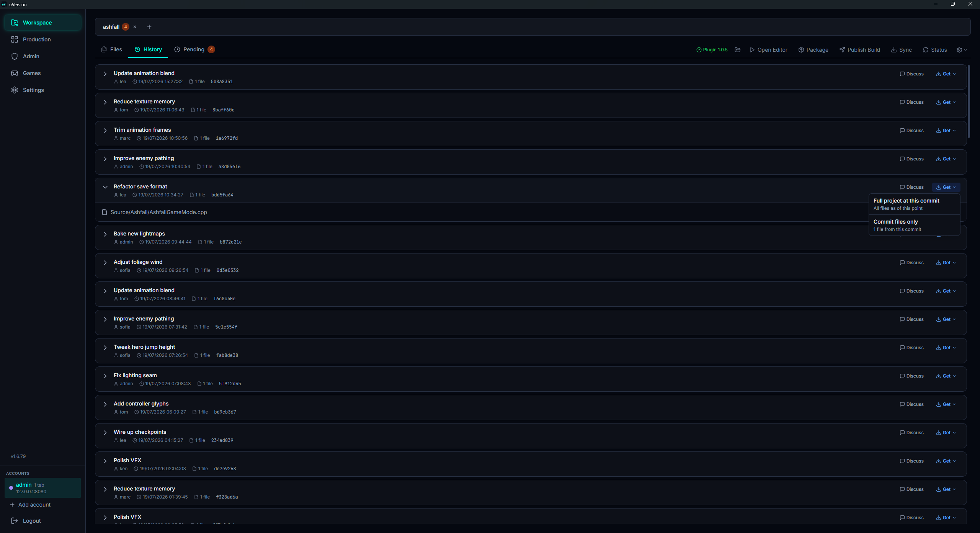Go to Production in sidebar
980x533 pixels.
[x=42, y=39]
